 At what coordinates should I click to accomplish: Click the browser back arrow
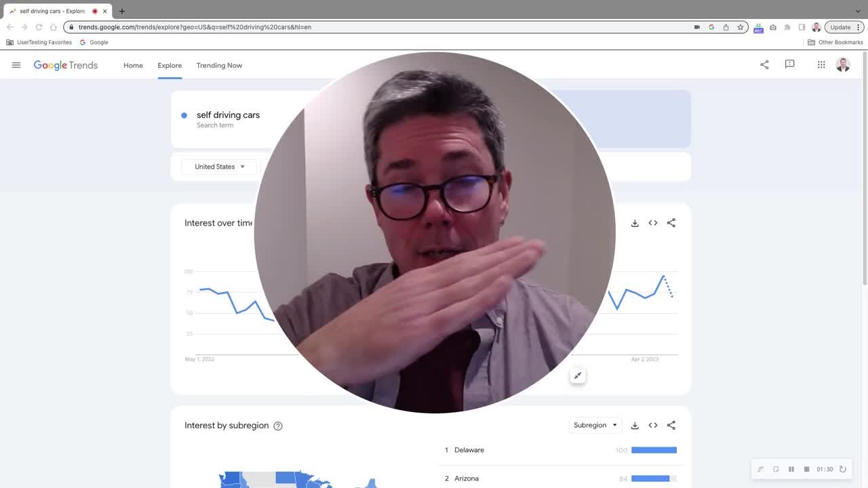[9, 27]
